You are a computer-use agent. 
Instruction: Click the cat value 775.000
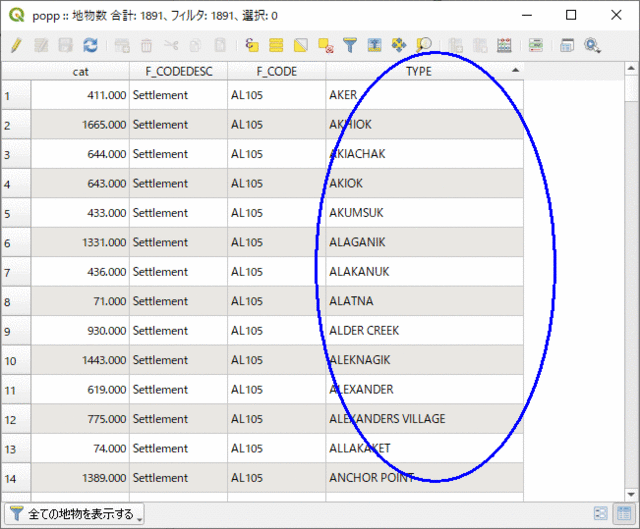(x=80, y=419)
